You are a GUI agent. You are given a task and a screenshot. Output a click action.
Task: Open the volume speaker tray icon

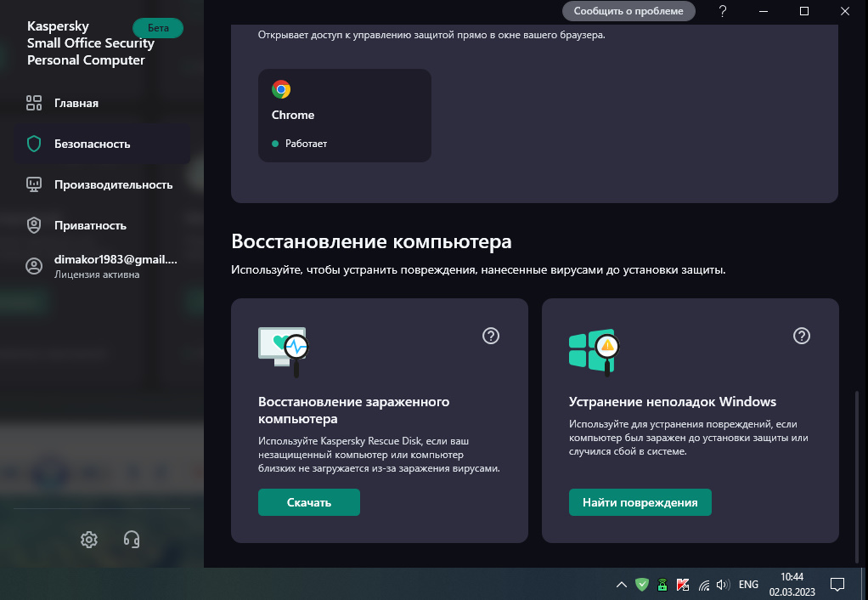(x=723, y=585)
